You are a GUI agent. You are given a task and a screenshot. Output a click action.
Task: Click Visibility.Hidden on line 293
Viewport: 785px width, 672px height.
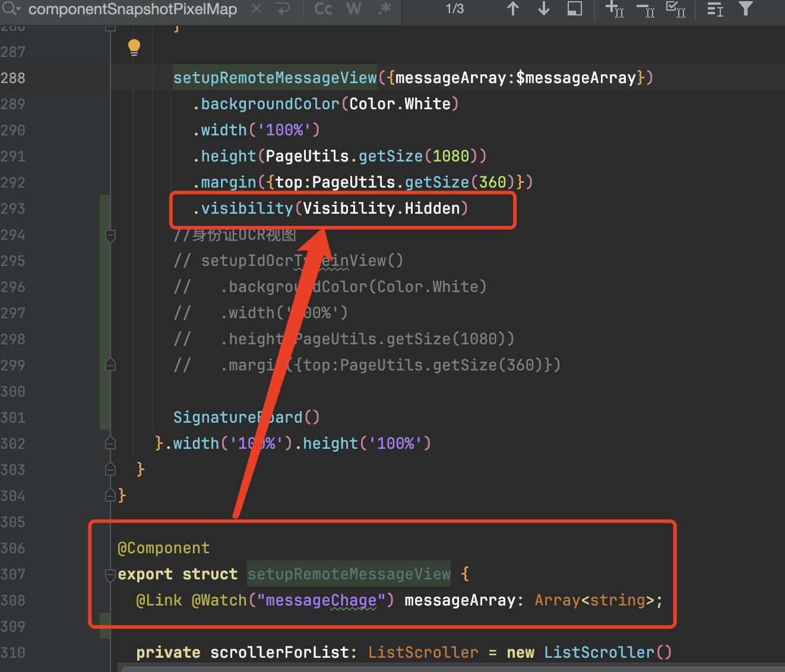coord(381,208)
